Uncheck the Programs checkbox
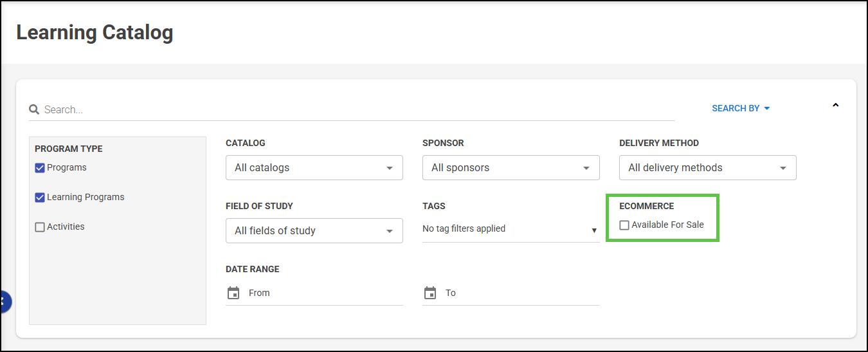 (x=40, y=168)
